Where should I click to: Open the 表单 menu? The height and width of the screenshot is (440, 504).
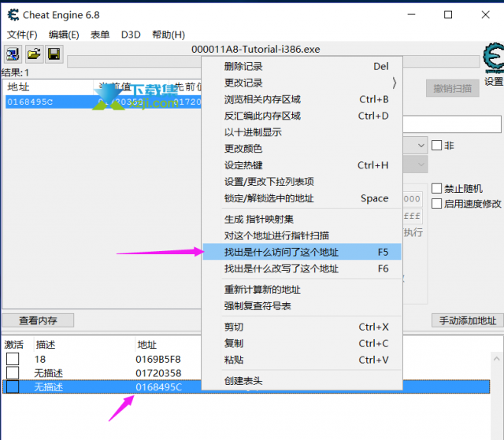100,35
